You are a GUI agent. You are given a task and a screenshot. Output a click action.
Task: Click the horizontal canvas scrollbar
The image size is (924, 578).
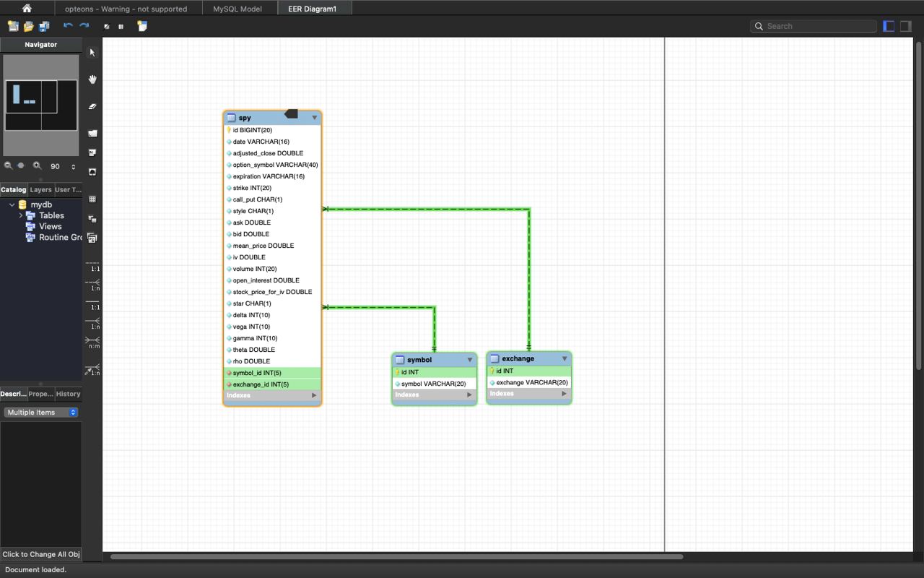(396, 556)
